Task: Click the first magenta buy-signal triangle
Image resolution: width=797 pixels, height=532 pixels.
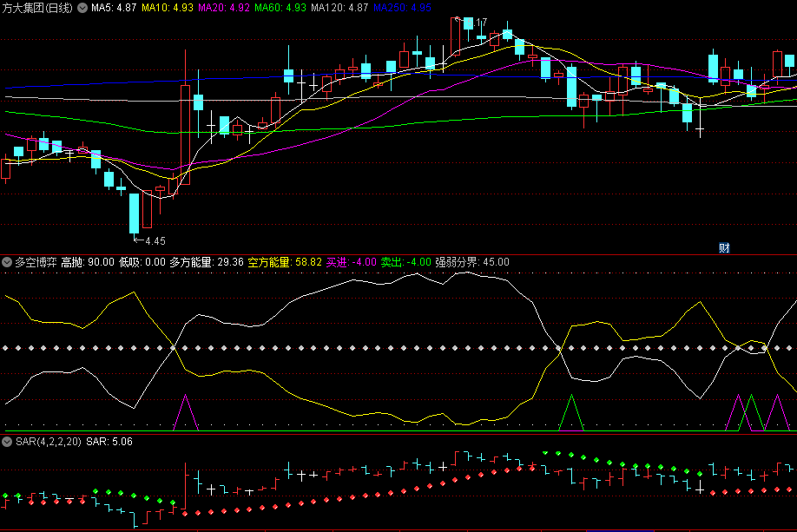Action: 186,412
